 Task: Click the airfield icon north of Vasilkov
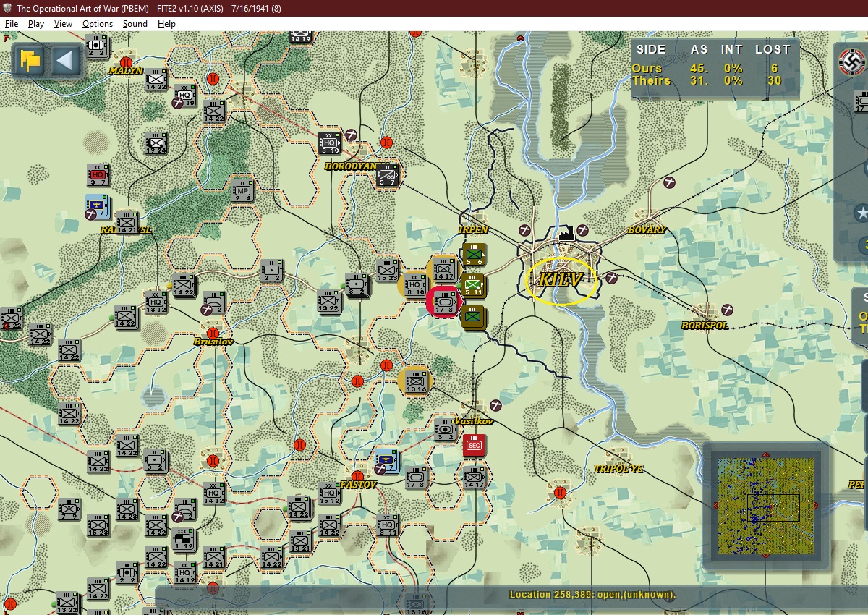tap(496, 404)
